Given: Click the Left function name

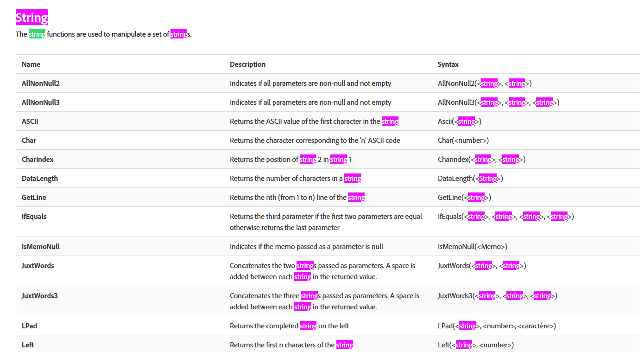Looking at the screenshot, I should pos(27,345).
